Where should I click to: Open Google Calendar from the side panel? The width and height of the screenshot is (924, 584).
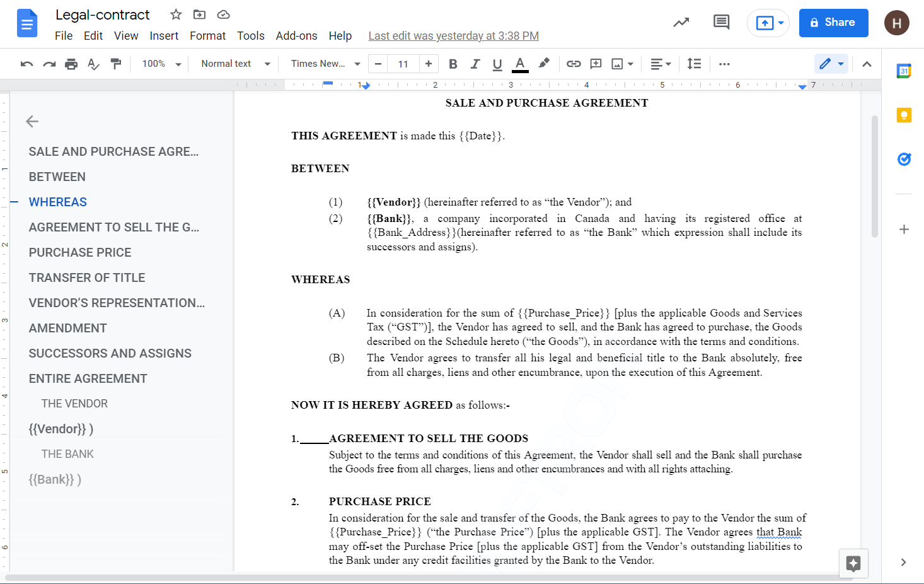(x=904, y=71)
